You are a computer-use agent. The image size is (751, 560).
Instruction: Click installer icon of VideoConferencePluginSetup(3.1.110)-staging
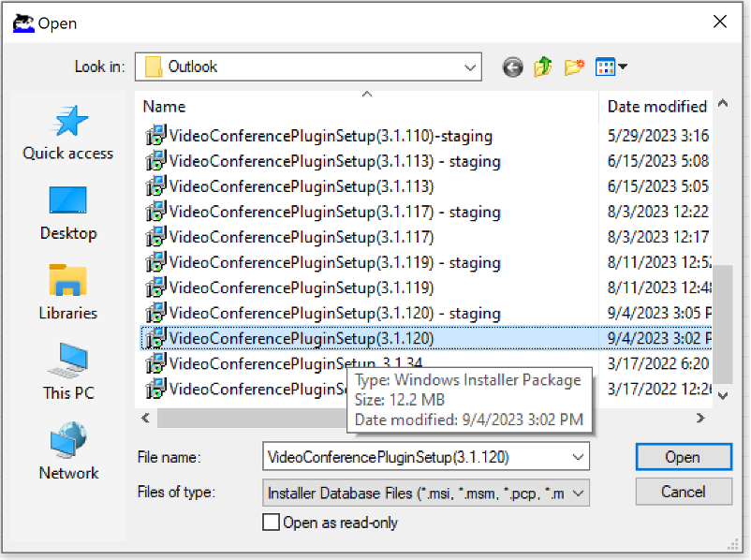pyautogui.click(x=155, y=136)
